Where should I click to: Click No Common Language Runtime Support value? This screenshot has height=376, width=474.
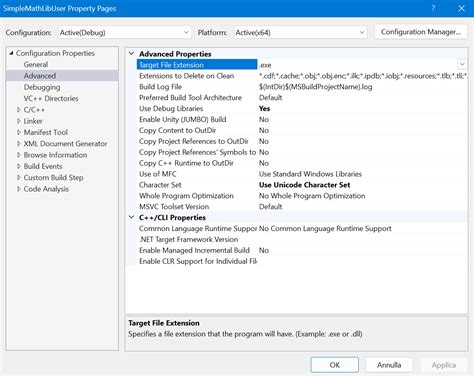(325, 228)
